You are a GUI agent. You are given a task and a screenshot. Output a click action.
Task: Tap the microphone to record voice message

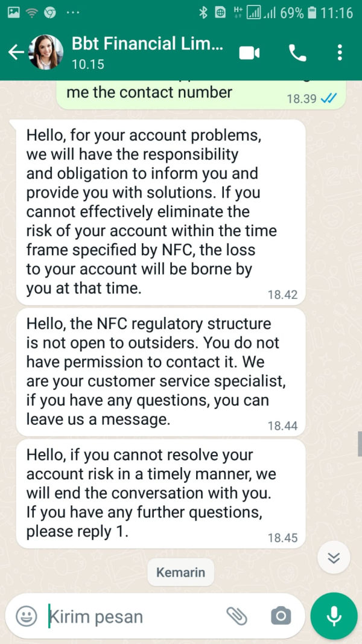click(334, 616)
